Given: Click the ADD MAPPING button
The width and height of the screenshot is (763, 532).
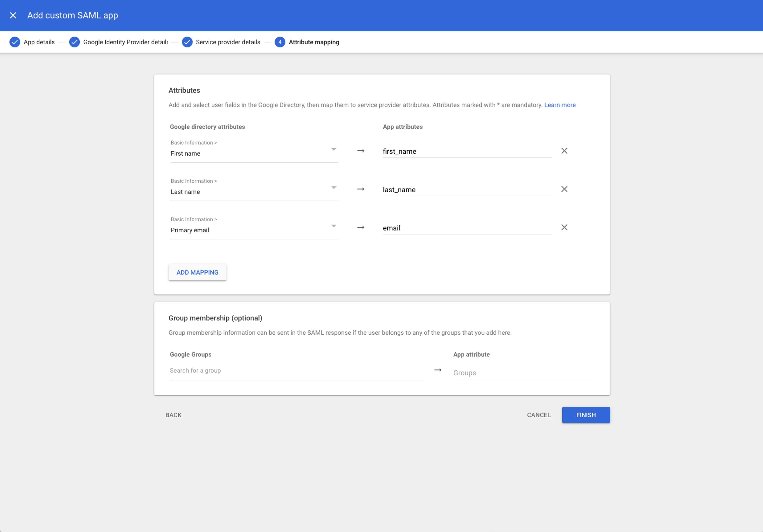Looking at the screenshot, I should click(x=197, y=272).
